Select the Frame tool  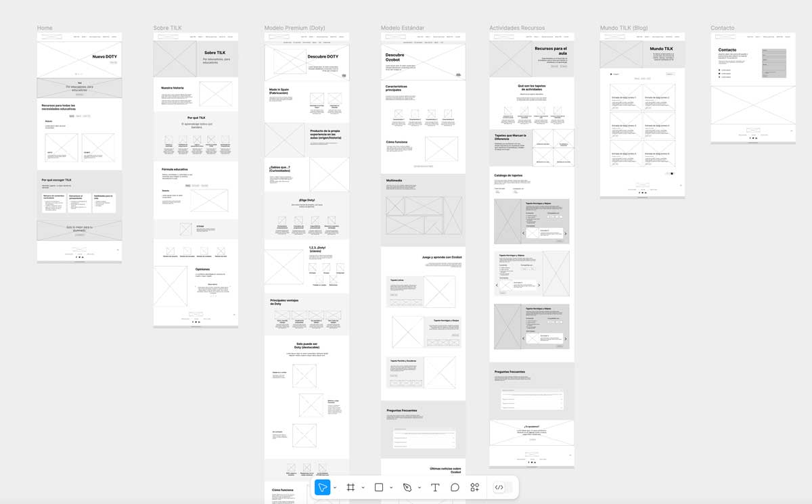[x=351, y=487]
